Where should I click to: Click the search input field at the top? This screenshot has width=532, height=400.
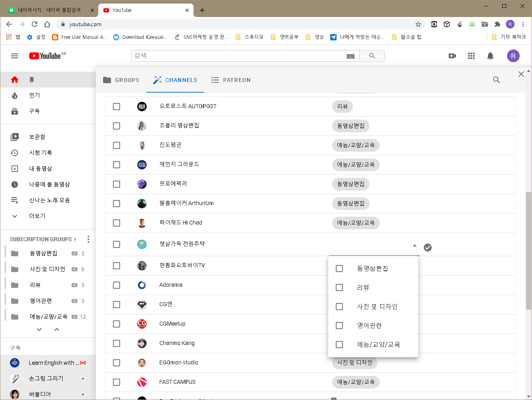(238, 55)
